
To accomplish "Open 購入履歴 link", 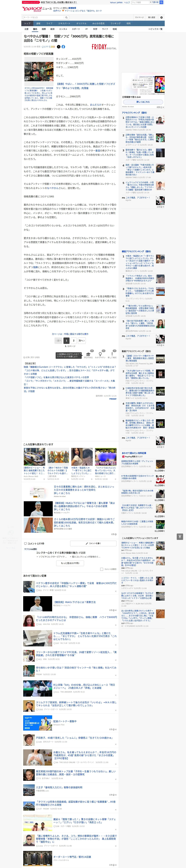I will [x=152, y=17].
